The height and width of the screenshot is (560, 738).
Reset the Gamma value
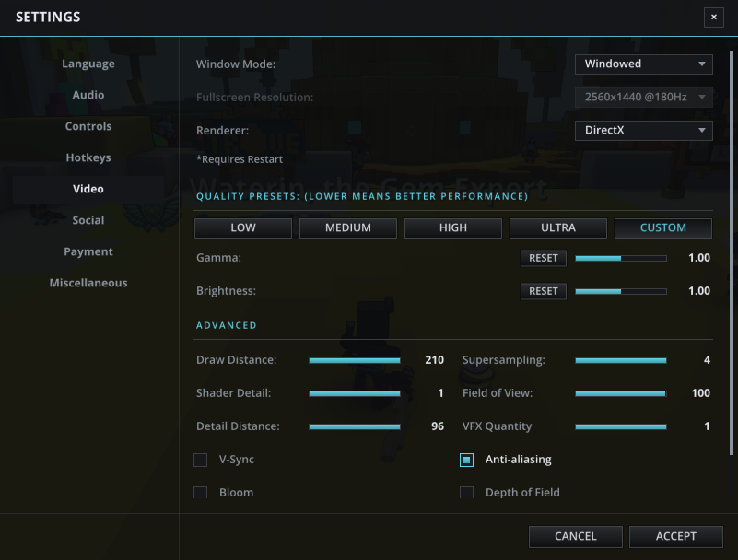[x=544, y=258]
